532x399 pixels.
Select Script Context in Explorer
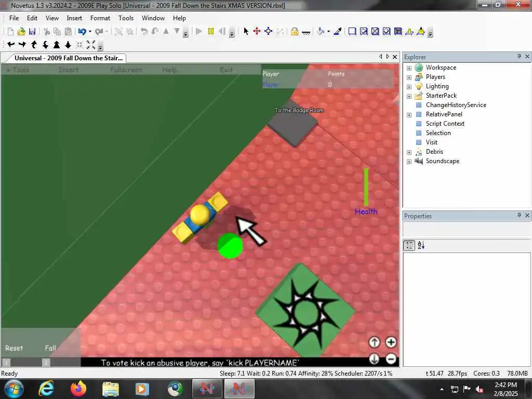coord(445,124)
